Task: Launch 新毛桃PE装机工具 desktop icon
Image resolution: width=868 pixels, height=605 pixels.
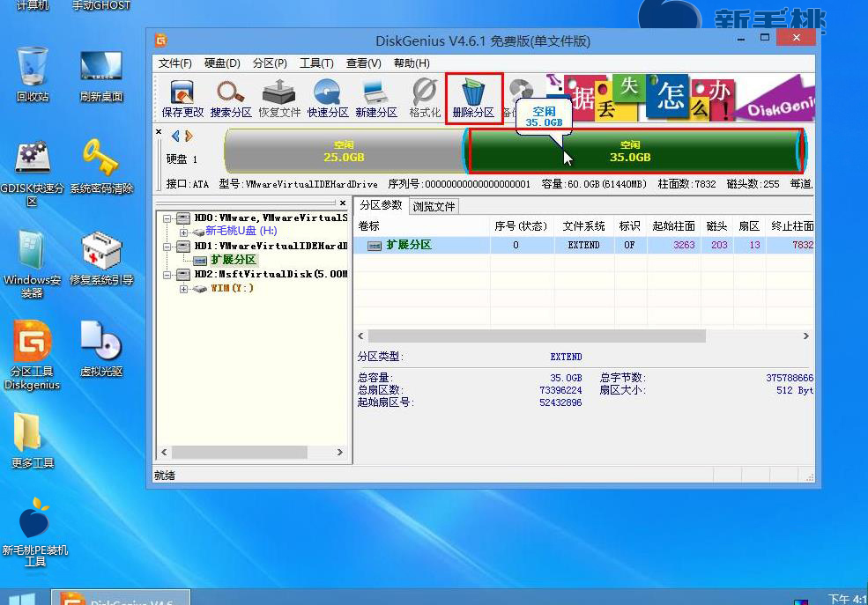Action: 34,533
